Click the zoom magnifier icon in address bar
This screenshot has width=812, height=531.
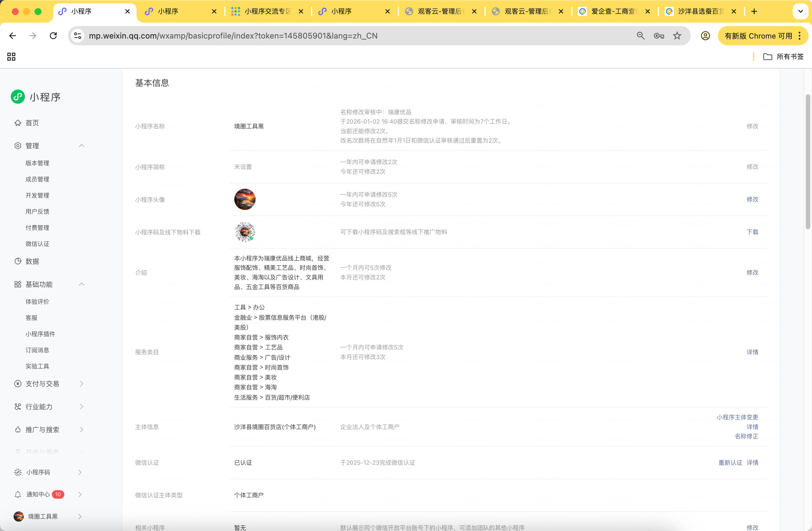tap(640, 36)
